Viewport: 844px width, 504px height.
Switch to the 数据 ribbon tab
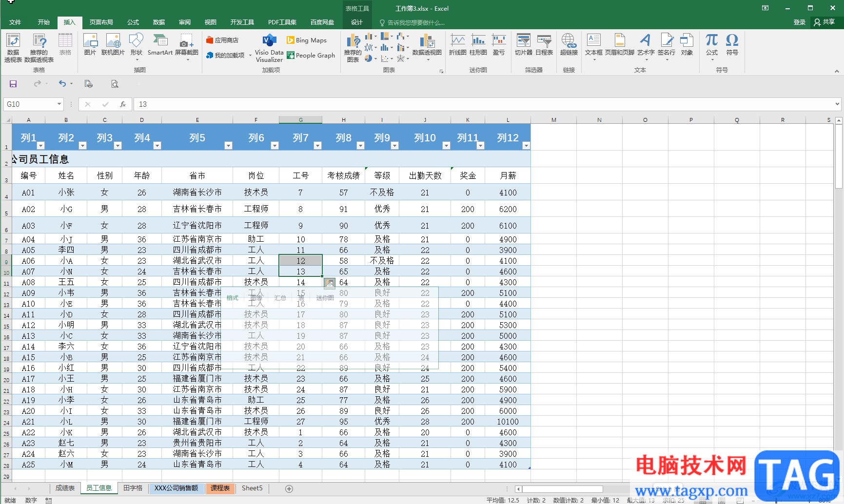pyautogui.click(x=159, y=22)
